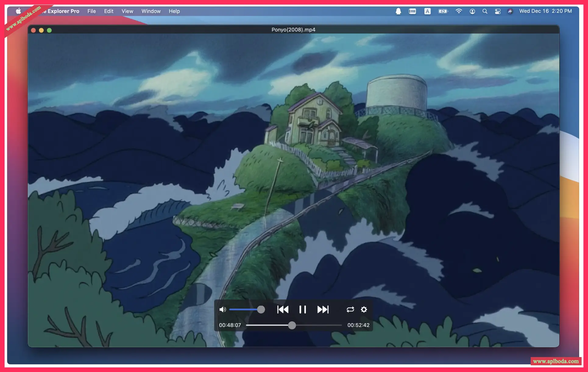This screenshot has height=372, width=588.
Task: Mute the player volume speaker icon
Action: click(x=223, y=309)
